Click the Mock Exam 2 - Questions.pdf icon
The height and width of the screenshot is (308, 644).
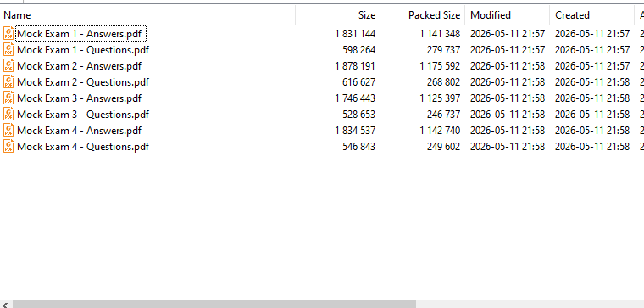click(x=8, y=81)
